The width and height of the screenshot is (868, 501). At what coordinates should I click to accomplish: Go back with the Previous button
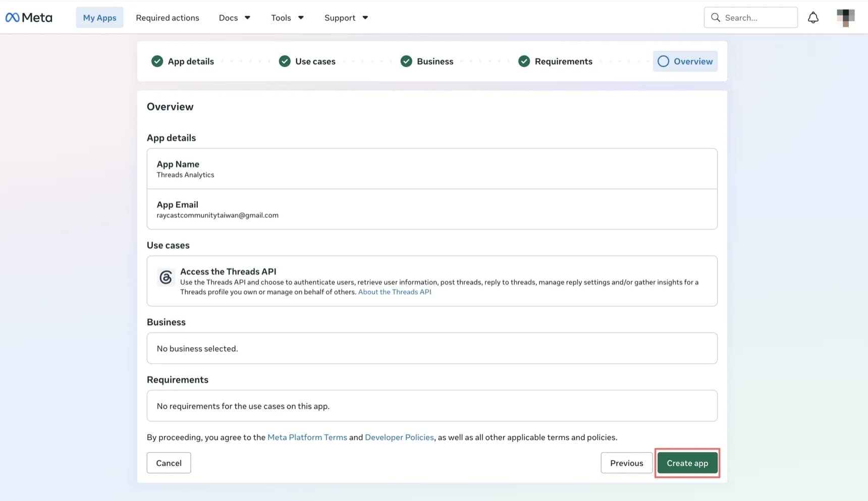626,463
